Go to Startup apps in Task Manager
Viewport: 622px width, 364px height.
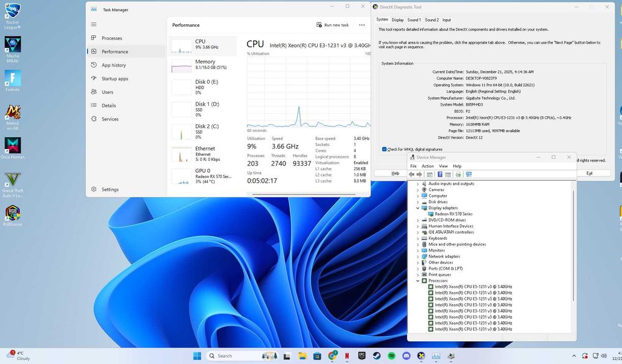click(x=126, y=78)
